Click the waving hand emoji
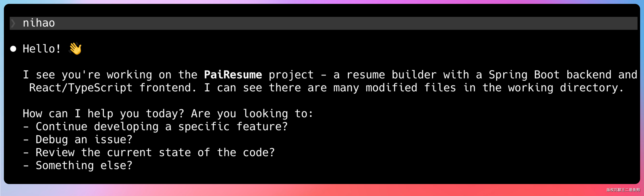 75,49
